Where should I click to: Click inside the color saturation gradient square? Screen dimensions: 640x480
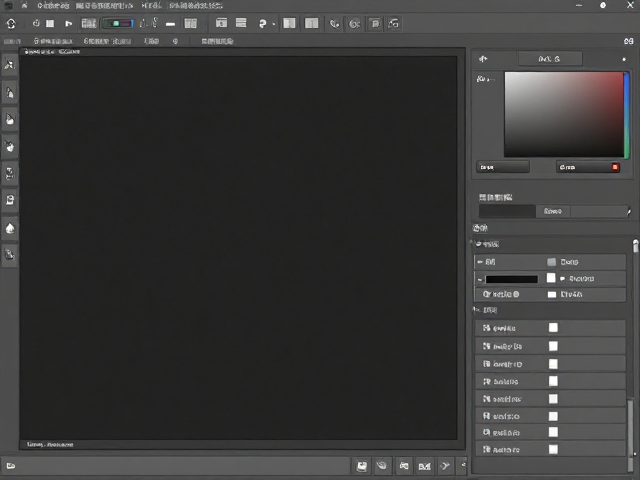coord(564,114)
